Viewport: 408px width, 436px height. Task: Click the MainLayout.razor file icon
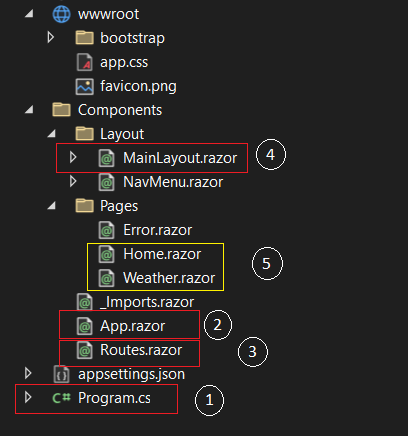point(107,158)
